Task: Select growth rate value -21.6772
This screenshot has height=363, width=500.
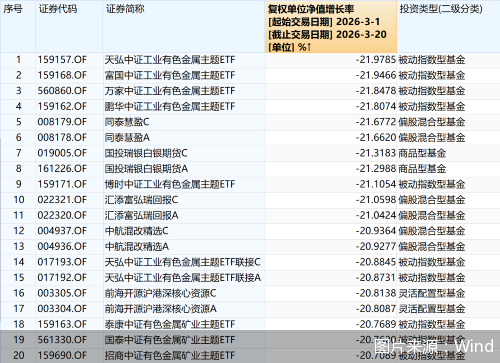Action: click(376, 122)
